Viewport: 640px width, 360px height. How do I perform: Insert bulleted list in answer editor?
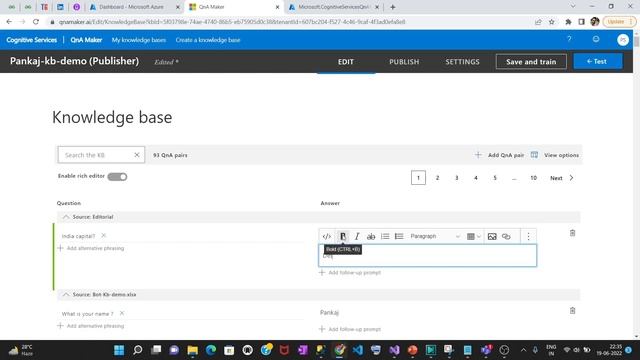pyautogui.click(x=399, y=236)
